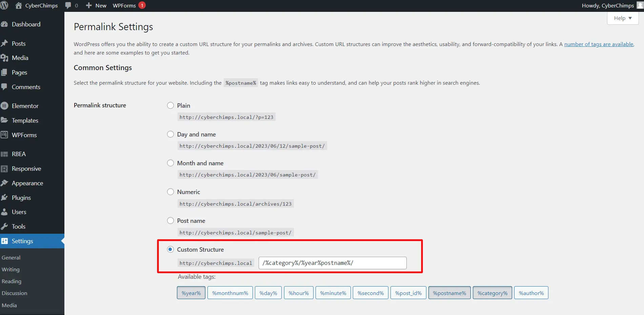Image resolution: width=644 pixels, height=315 pixels.
Task: Click the Dashboard gauge icon
Action: 4,24
